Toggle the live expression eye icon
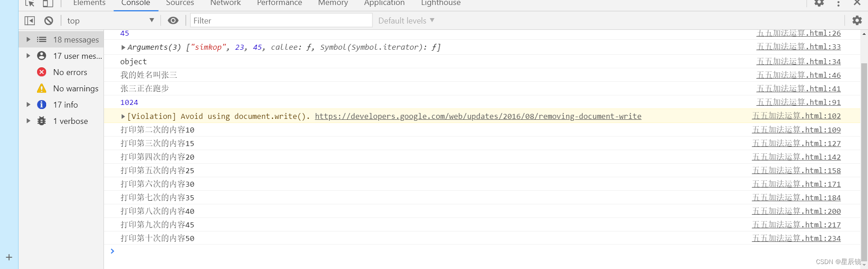Viewport: 868px width, 269px height. tap(173, 20)
